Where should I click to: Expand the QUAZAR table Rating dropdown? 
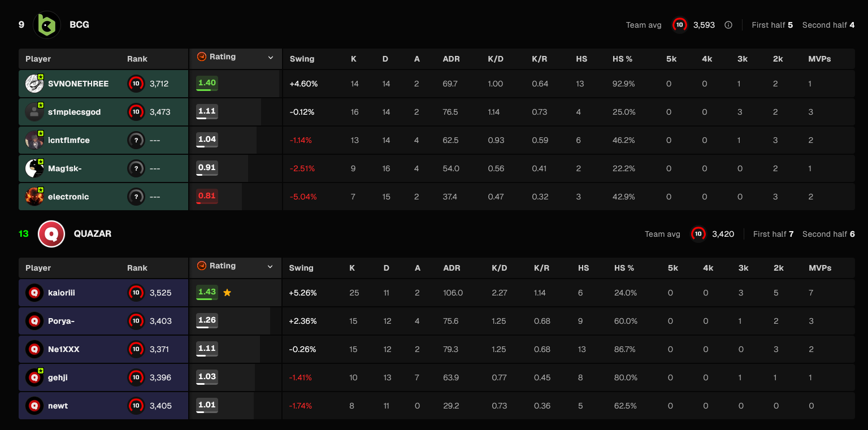point(270,267)
